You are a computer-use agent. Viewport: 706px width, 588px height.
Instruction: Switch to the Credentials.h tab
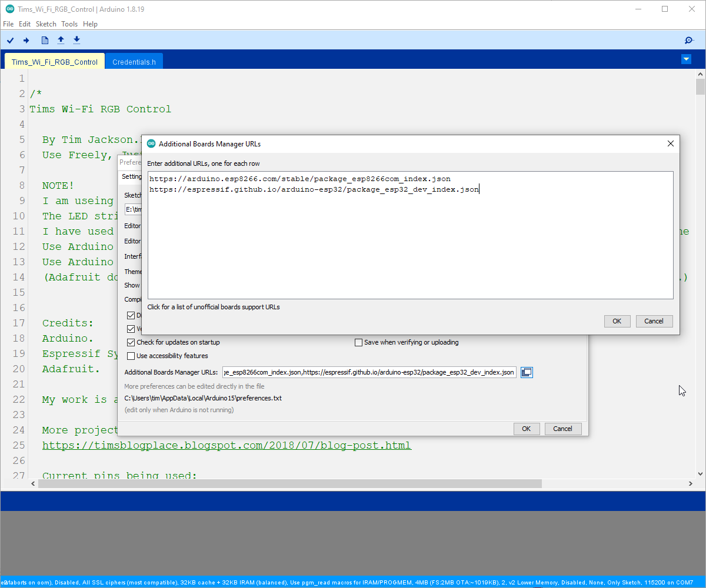coord(134,62)
